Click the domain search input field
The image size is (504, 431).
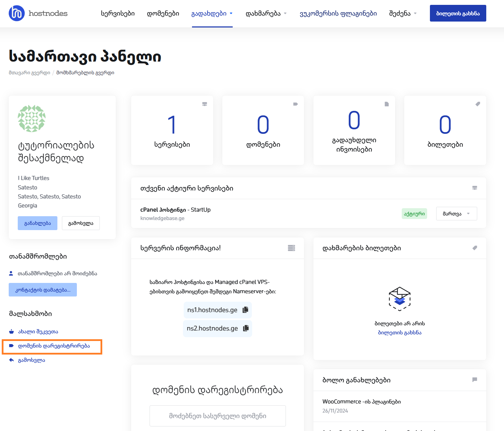(217, 416)
